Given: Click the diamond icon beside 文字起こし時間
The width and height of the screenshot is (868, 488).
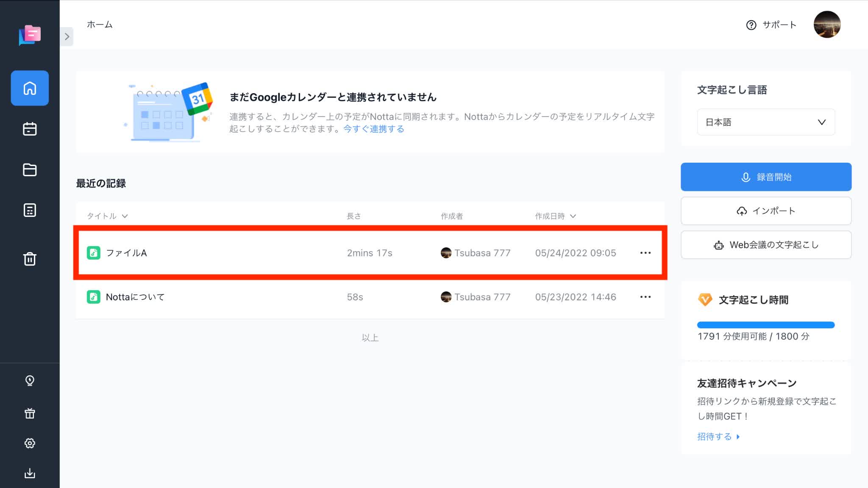Looking at the screenshot, I should point(705,299).
